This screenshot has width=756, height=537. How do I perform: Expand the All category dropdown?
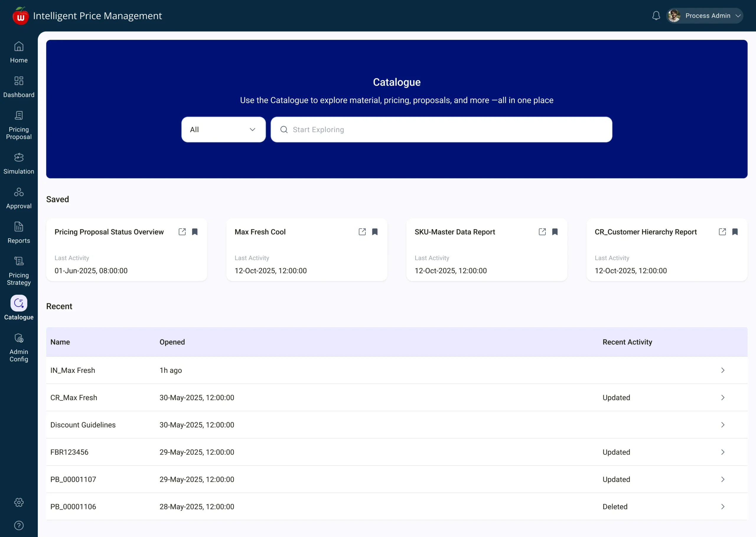(x=223, y=130)
